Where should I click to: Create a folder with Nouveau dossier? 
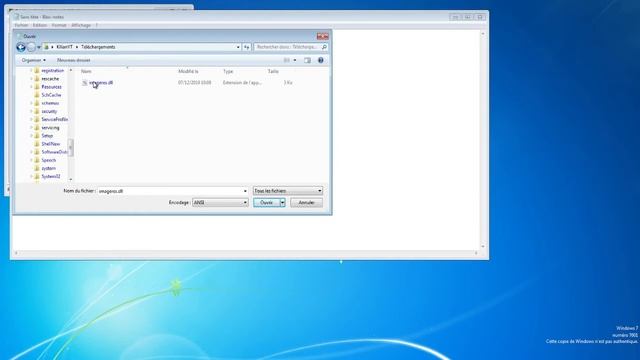tap(73, 60)
